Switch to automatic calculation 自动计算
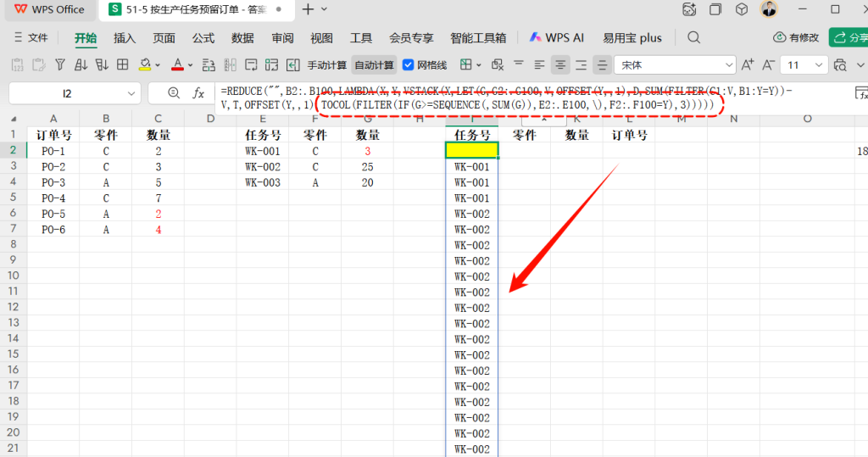Screen dimensions: 868x457 [374, 65]
